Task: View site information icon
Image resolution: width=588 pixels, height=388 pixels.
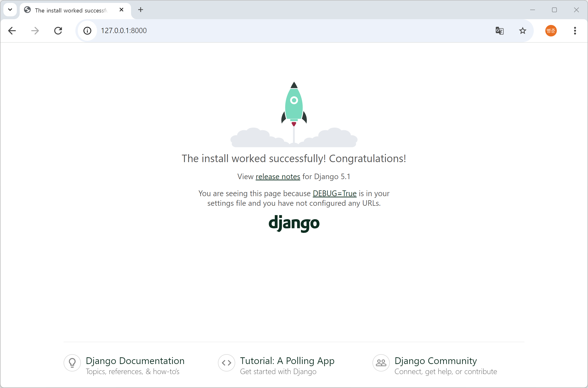Action: coord(87,31)
